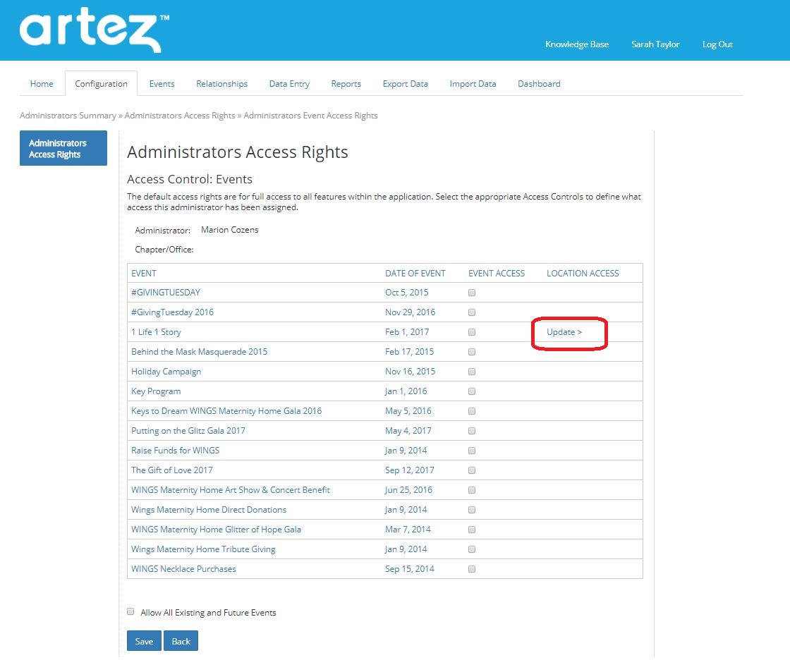Switch to the Dashboard tab

tap(539, 84)
